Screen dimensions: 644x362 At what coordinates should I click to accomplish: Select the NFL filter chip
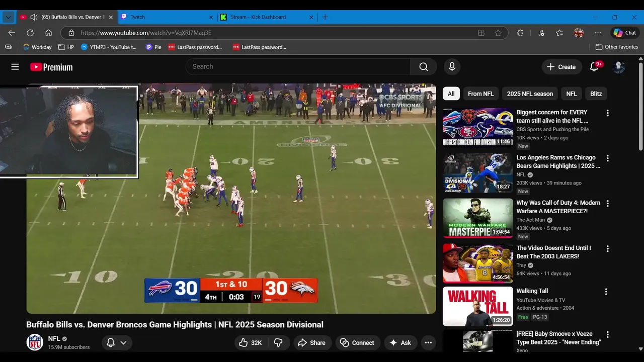[x=572, y=94]
